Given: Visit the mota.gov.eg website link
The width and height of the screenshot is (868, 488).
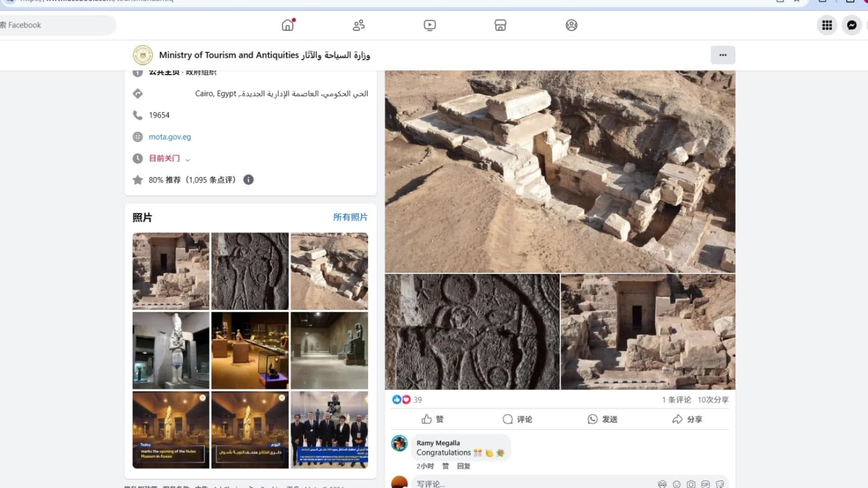Looking at the screenshot, I should (x=170, y=136).
